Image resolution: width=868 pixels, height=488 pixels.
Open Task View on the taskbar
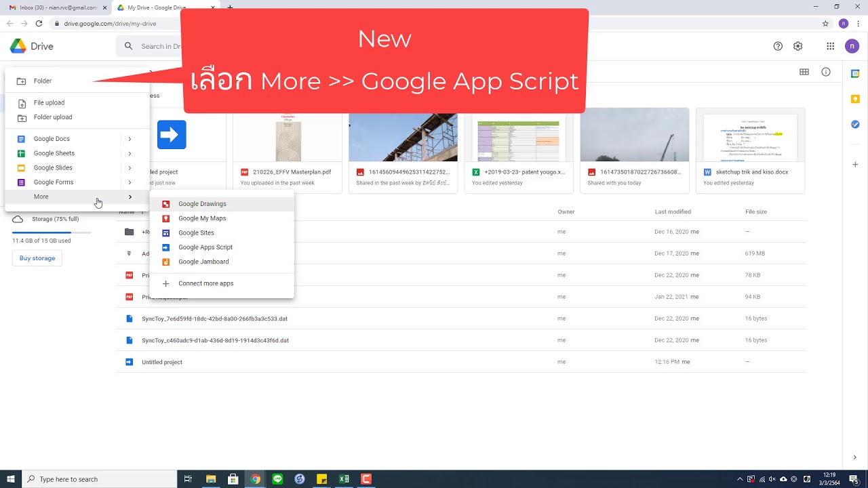[189, 479]
